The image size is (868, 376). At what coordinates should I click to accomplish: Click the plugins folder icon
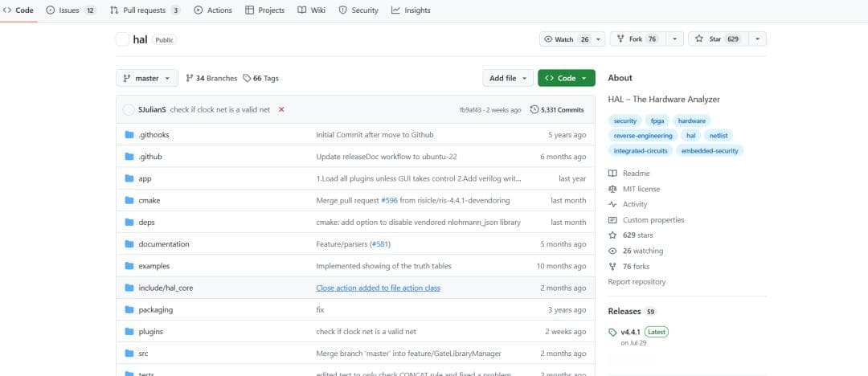point(129,332)
